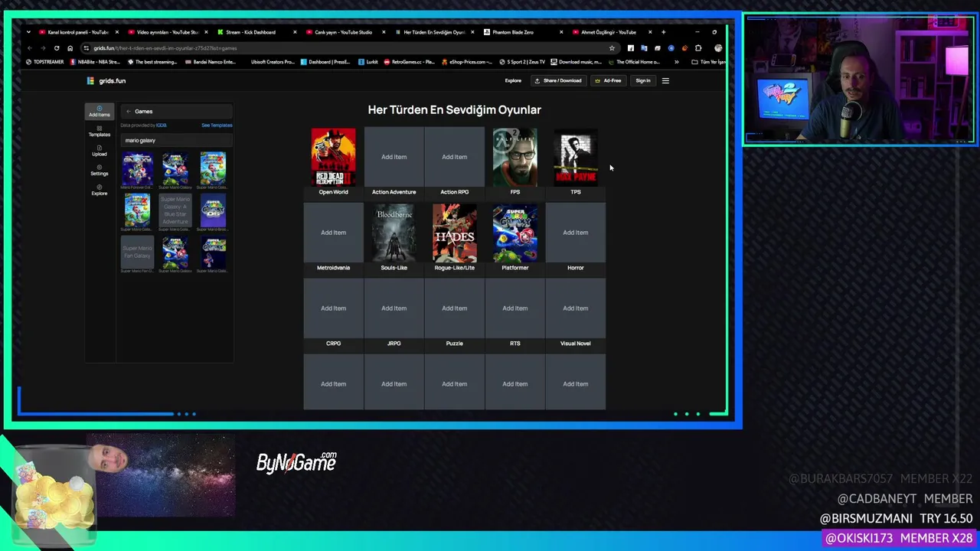Open the browser profile avatar

tap(718, 48)
